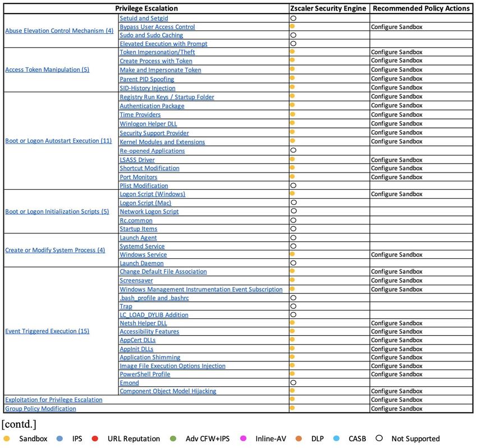477x448 pixels.
Task: Click the Launch Daemon link
Action: pos(141,263)
